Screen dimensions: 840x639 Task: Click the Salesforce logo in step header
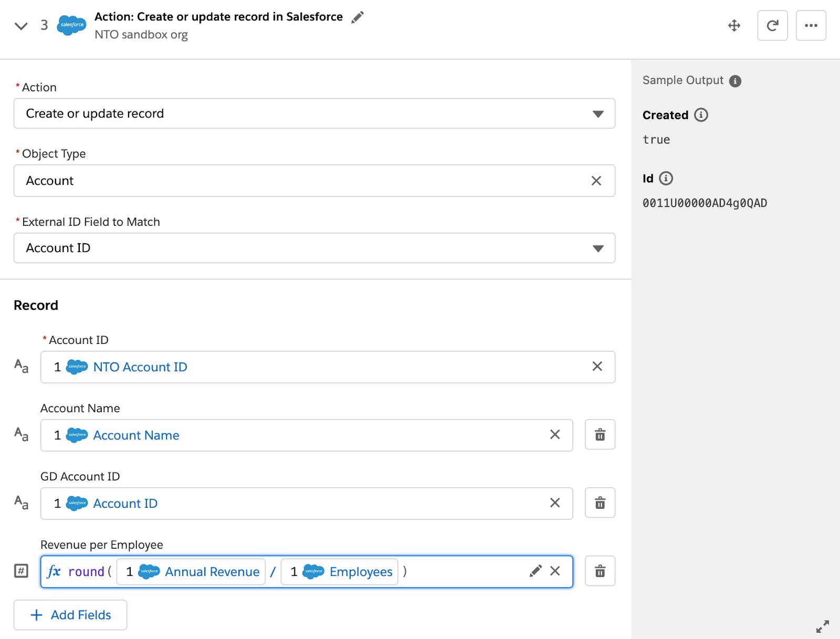71,25
